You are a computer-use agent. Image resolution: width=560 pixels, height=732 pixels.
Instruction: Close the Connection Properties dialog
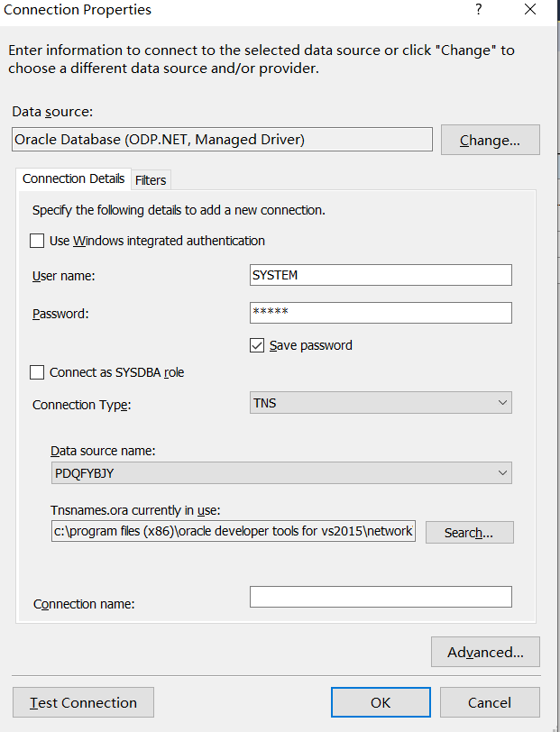(530, 10)
